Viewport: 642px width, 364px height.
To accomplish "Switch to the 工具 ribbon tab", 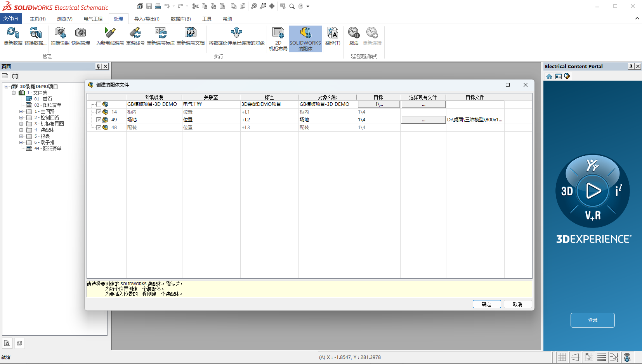I will point(207,19).
